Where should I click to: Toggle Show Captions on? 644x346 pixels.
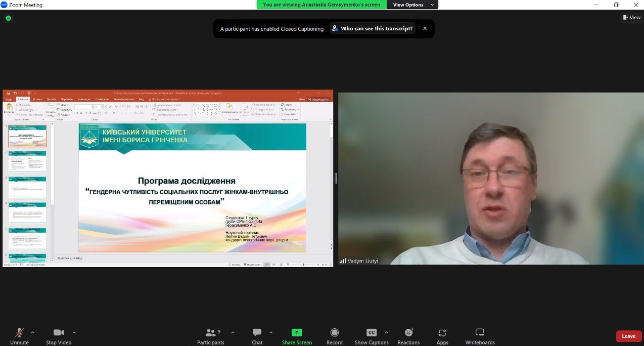372,336
